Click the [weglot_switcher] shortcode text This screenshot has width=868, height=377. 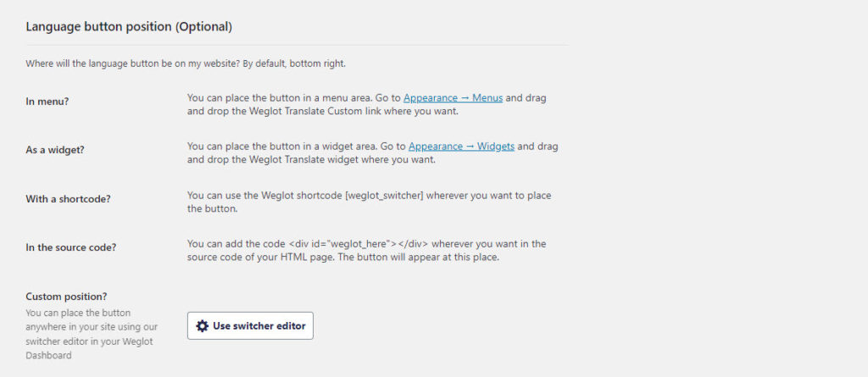point(384,196)
